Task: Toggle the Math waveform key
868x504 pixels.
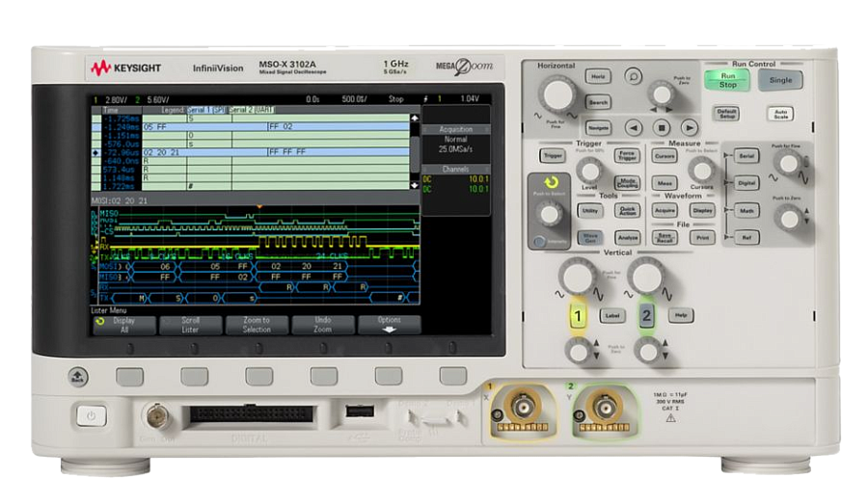Action: click(x=746, y=211)
